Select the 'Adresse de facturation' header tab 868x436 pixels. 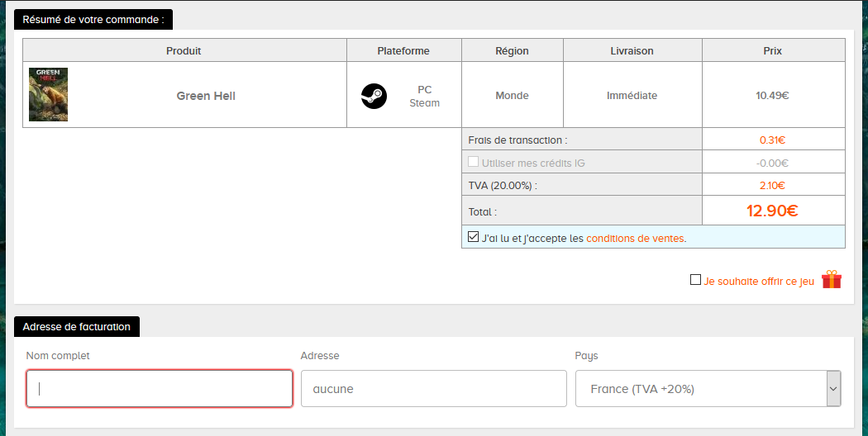[77, 326]
